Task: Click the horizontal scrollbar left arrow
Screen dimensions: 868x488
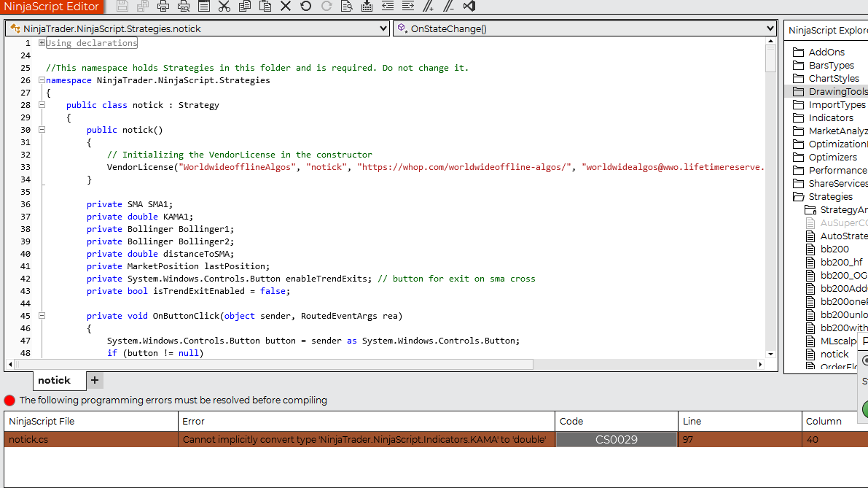Action: 10,365
